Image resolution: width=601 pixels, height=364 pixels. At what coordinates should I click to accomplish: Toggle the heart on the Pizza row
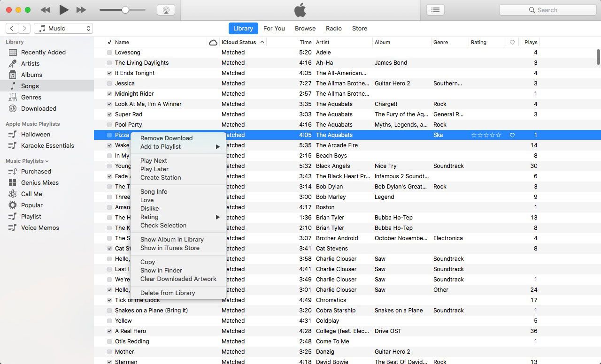point(512,135)
